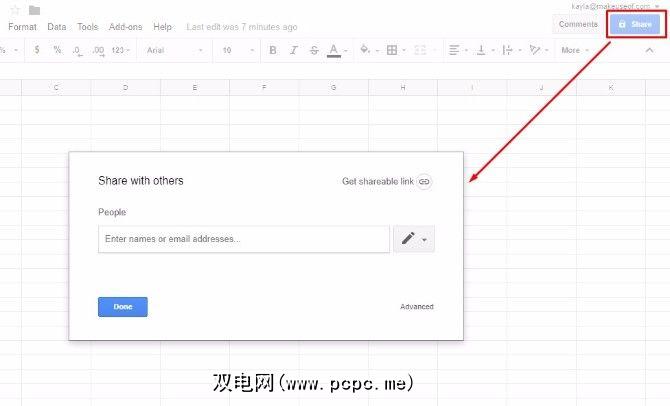The width and height of the screenshot is (670, 406).
Task: Click the last edit time link
Action: tap(242, 27)
